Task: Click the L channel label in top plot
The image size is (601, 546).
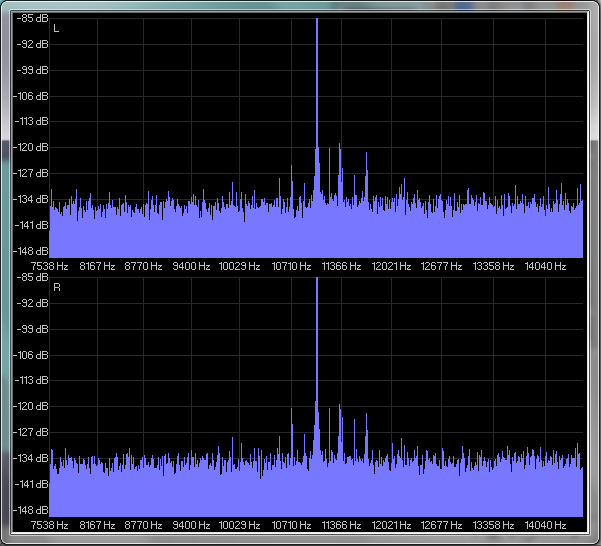Action: [56, 29]
